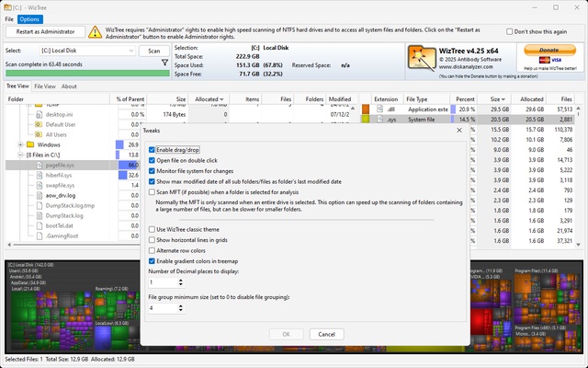The image size is (588, 368).
Task: Select the Windows folder icon
Action: (x=30, y=144)
